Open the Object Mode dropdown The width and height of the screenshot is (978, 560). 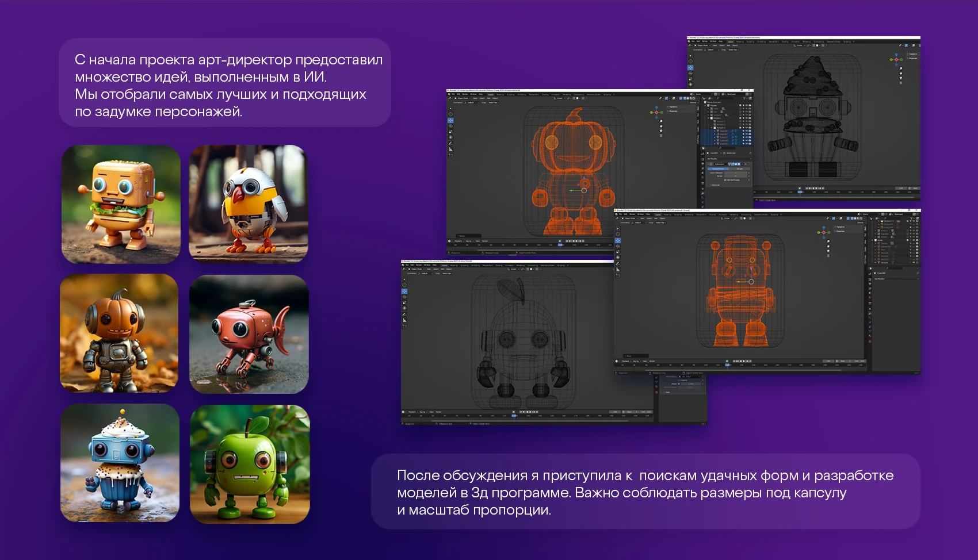[463, 98]
